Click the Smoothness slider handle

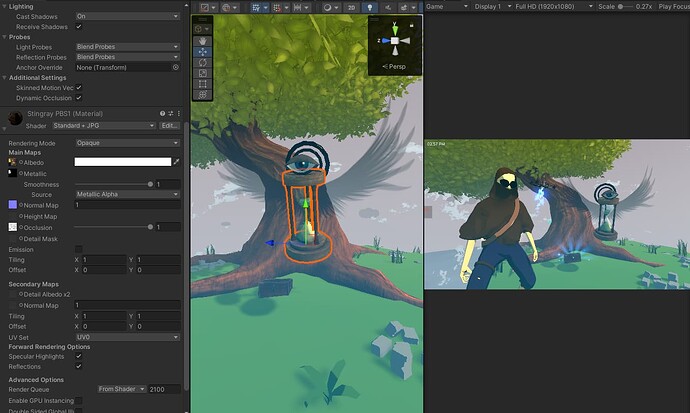click(x=150, y=184)
